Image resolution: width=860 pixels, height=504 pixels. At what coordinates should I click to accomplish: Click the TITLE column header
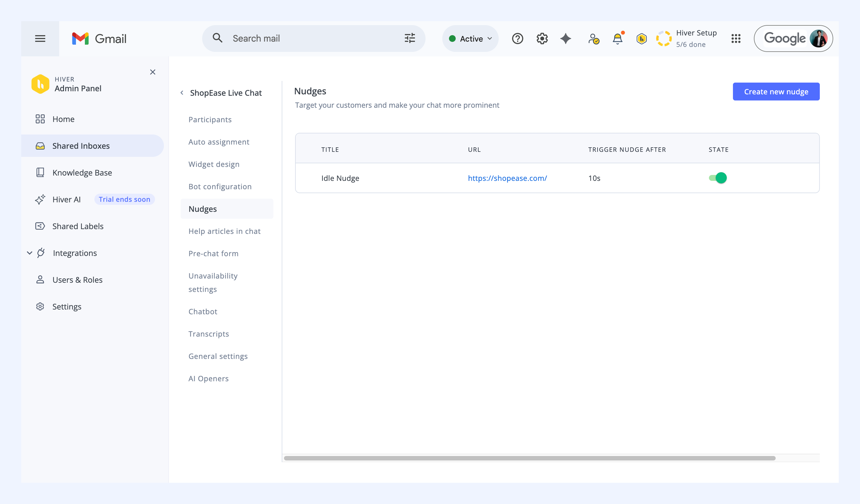pyautogui.click(x=330, y=150)
